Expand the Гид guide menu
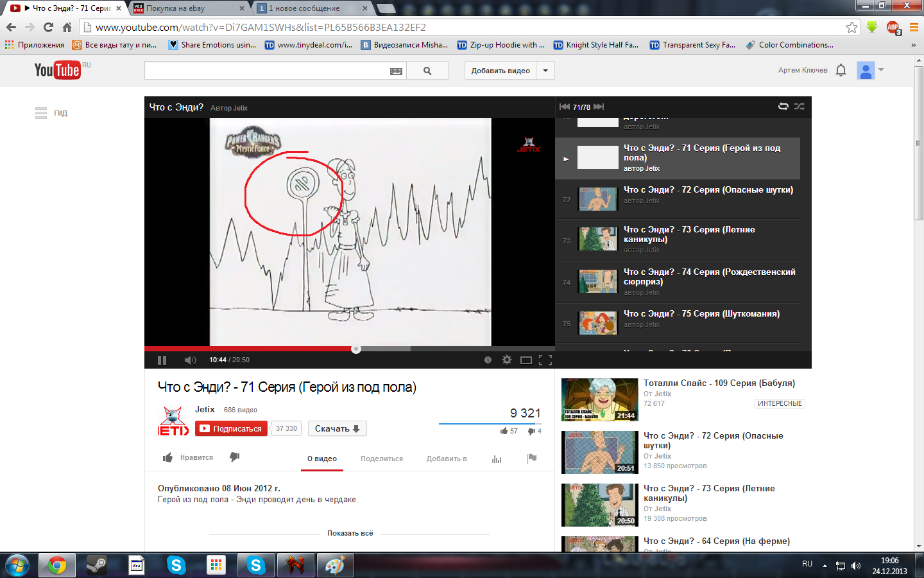The width and height of the screenshot is (924, 578). pos(51,113)
